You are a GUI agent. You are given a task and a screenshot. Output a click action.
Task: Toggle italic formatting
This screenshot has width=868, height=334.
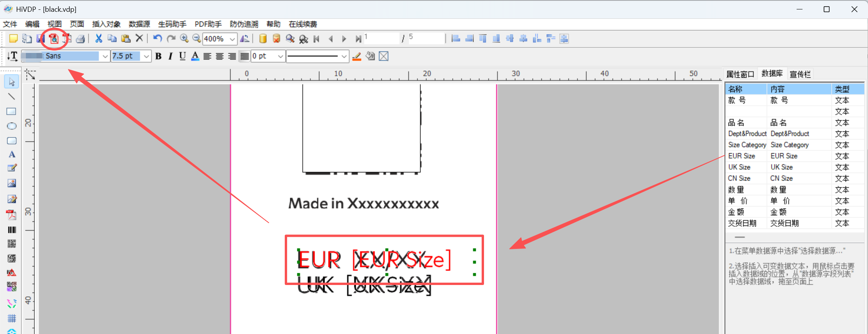pos(170,56)
